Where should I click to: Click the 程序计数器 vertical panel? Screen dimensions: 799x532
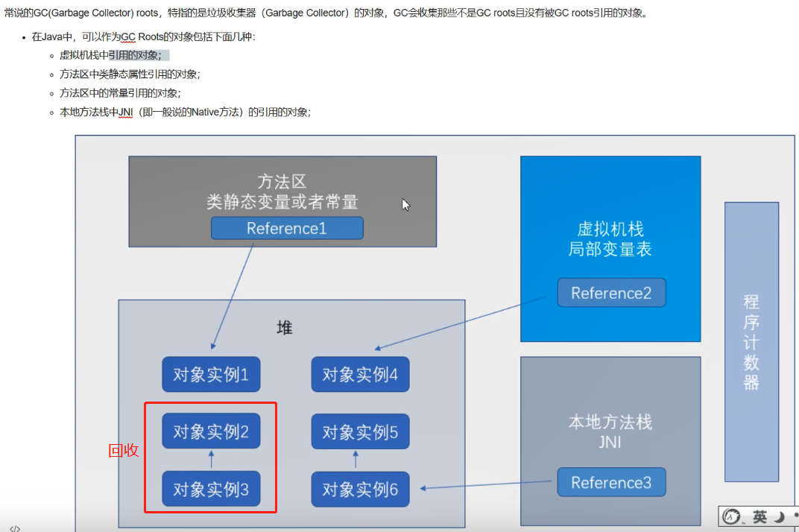[751, 342]
